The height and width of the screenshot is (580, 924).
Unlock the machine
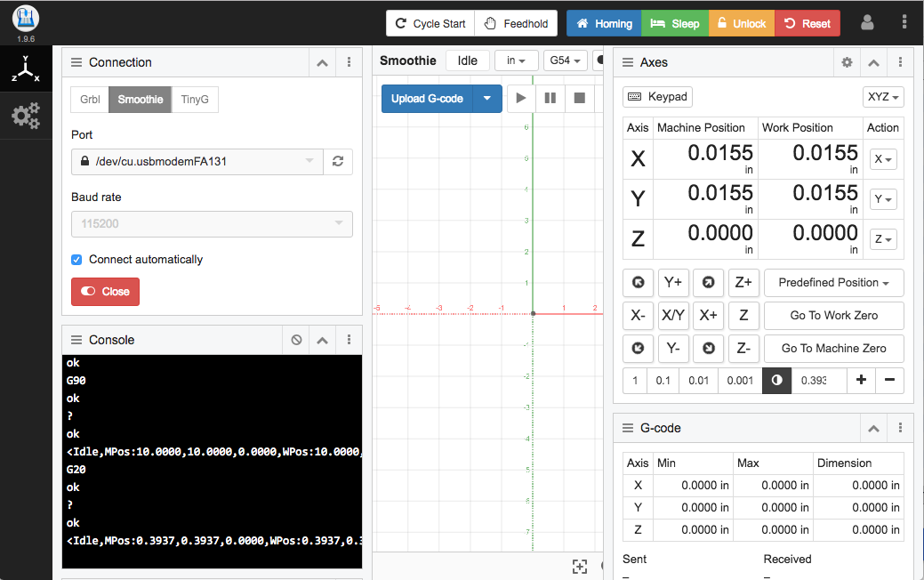click(x=741, y=23)
